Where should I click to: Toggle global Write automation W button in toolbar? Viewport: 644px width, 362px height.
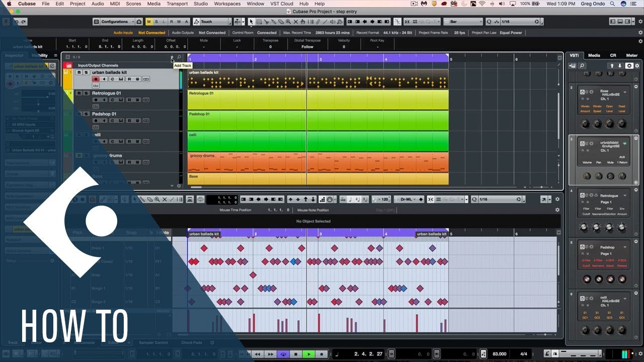tap(179, 22)
